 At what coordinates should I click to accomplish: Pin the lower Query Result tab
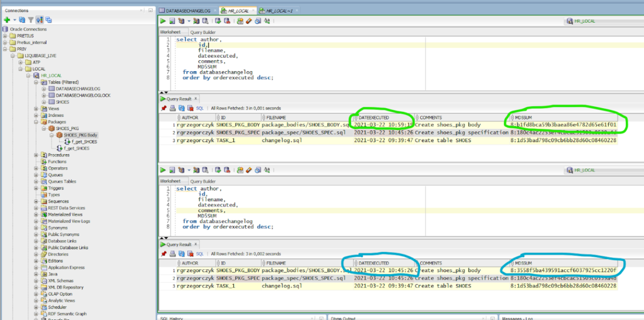tap(164, 254)
